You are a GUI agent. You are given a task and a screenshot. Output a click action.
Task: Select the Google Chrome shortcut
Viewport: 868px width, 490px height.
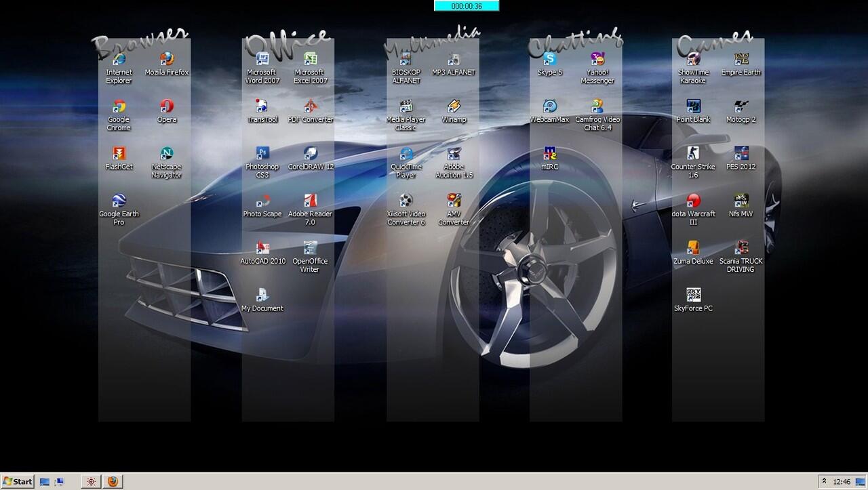point(119,107)
